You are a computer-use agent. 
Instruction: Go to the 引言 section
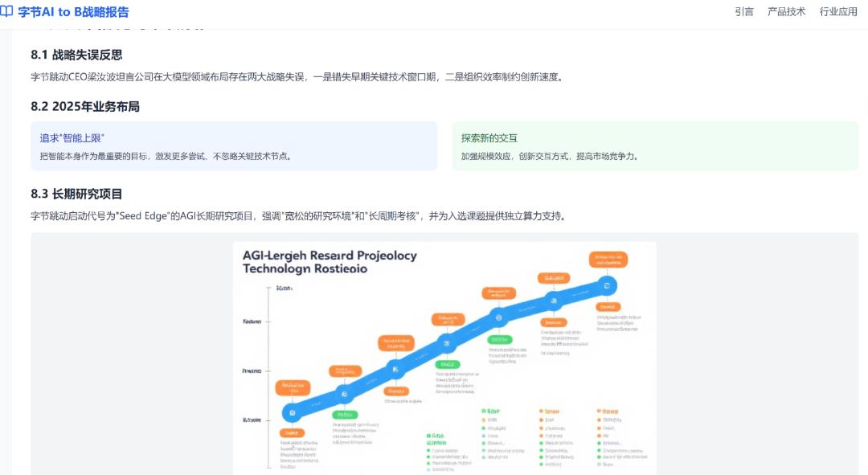[x=743, y=11]
